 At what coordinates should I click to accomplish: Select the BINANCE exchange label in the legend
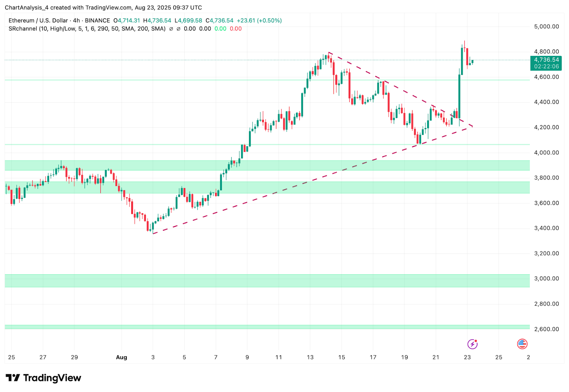(97, 20)
